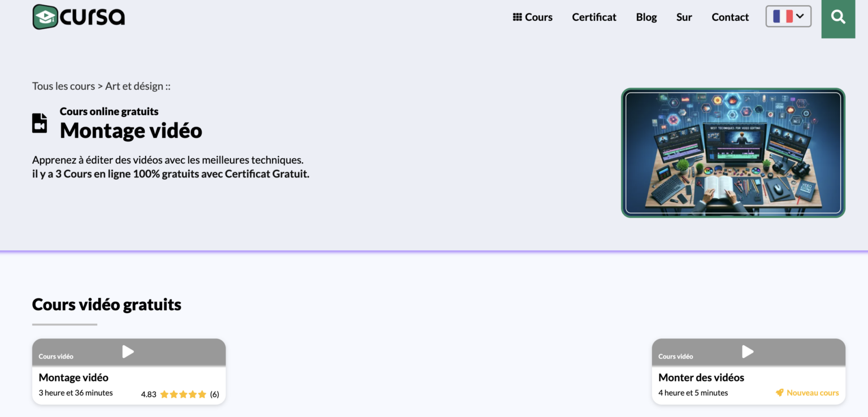Open the Montage vidéo course title

pyautogui.click(x=73, y=377)
